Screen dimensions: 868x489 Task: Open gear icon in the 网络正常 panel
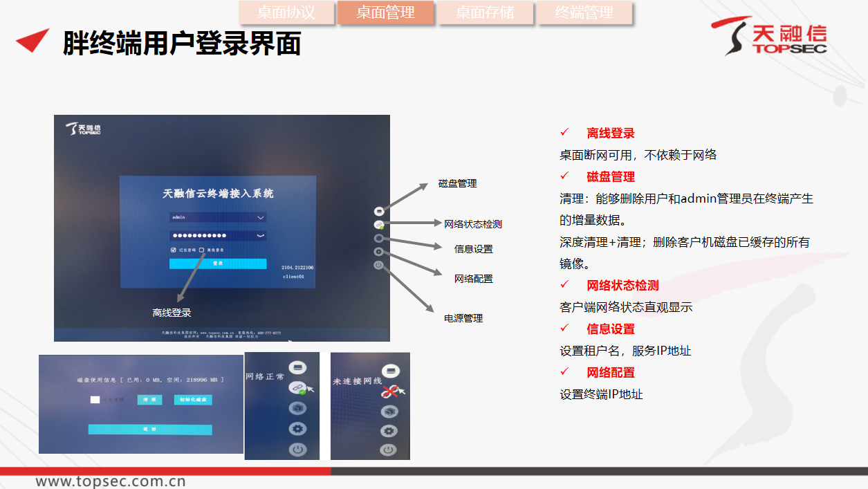click(x=297, y=430)
